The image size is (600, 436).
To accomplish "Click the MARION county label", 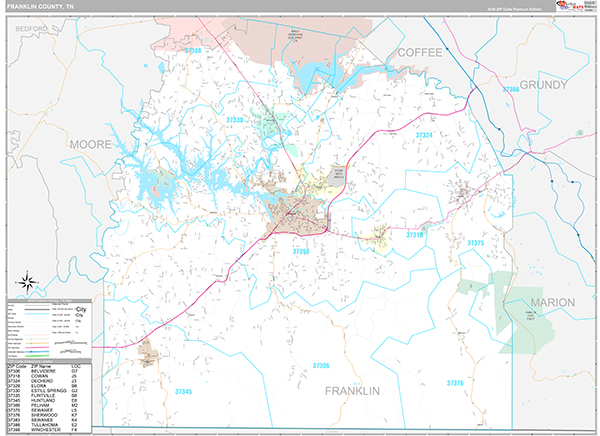I will click(553, 302).
